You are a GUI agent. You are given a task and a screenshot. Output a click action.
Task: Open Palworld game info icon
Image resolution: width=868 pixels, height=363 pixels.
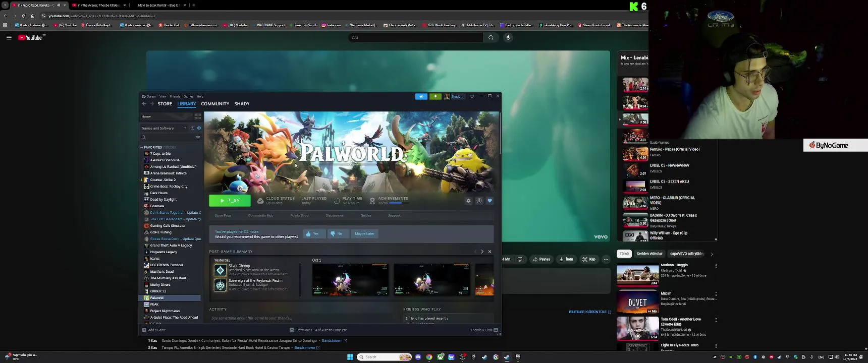479,201
